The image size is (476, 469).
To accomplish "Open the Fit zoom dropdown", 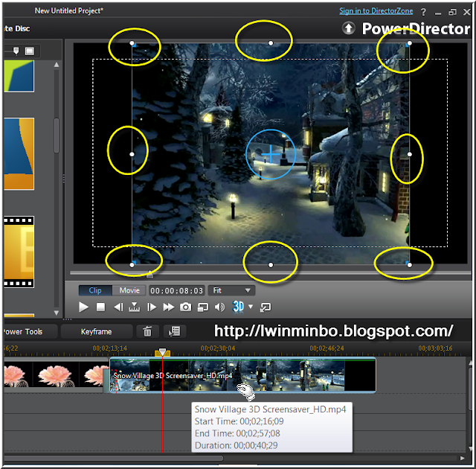I will tap(231, 290).
